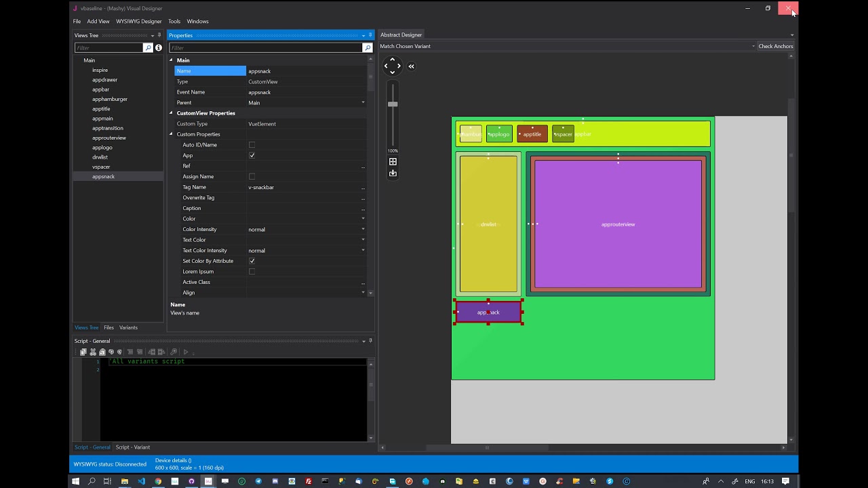868x488 pixels.
Task: Click the Windows Start button
Action: tap(75, 481)
